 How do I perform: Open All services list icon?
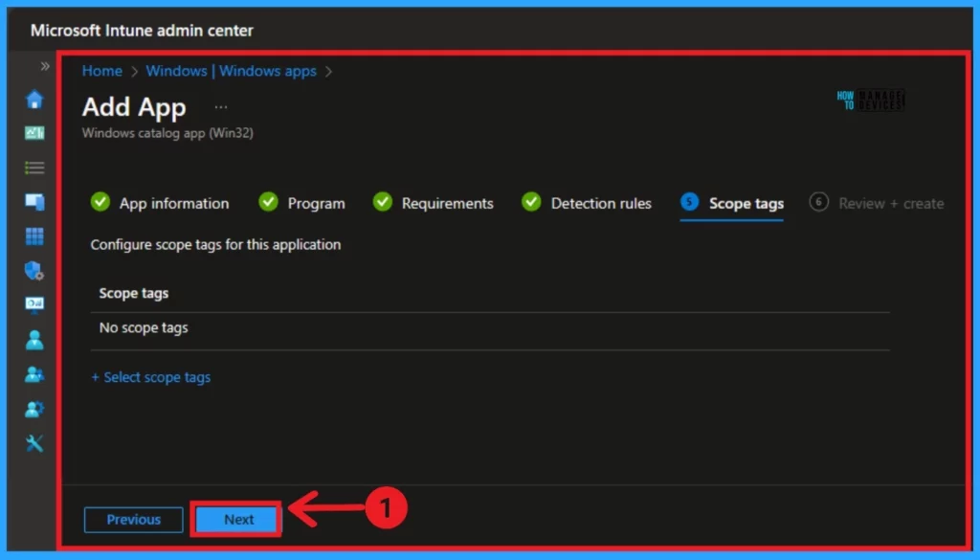[x=34, y=168]
